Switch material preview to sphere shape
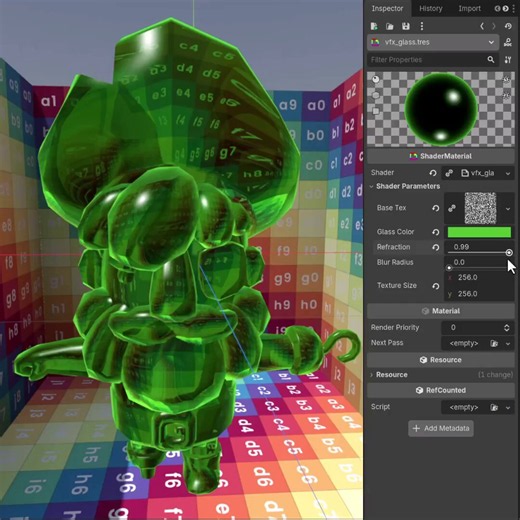This screenshot has height=520, width=520. [376, 79]
